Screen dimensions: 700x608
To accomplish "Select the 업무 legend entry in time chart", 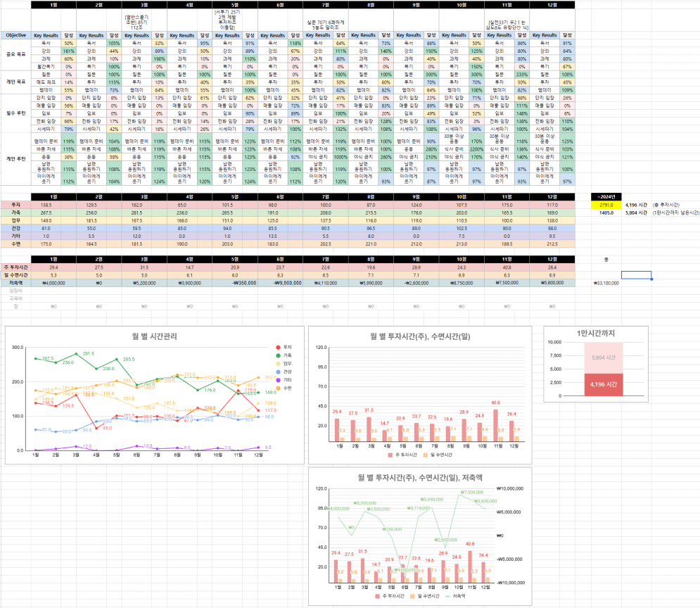I will [x=287, y=363].
